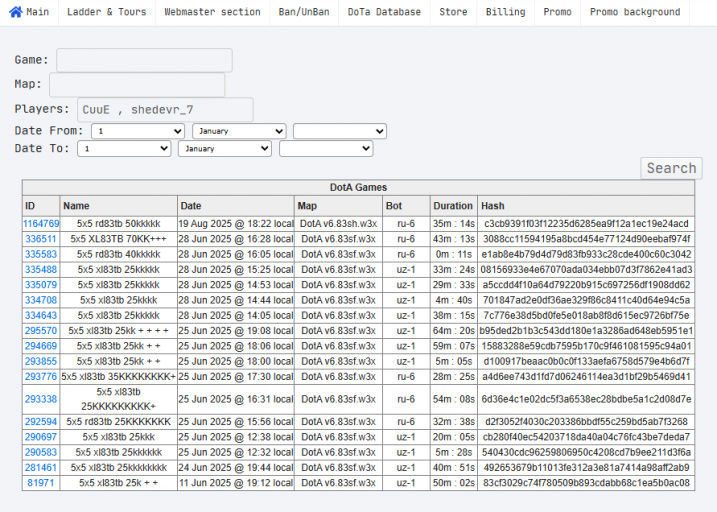
Task: Open game ID 290697
Action: click(41, 437)
